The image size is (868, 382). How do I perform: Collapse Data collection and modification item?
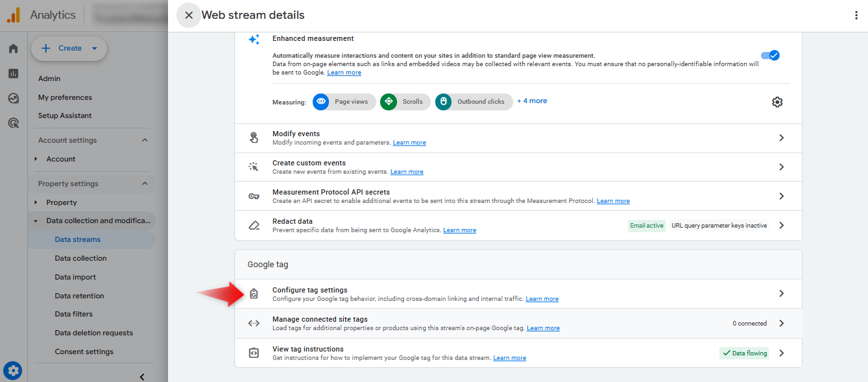[x=36, y=221]
